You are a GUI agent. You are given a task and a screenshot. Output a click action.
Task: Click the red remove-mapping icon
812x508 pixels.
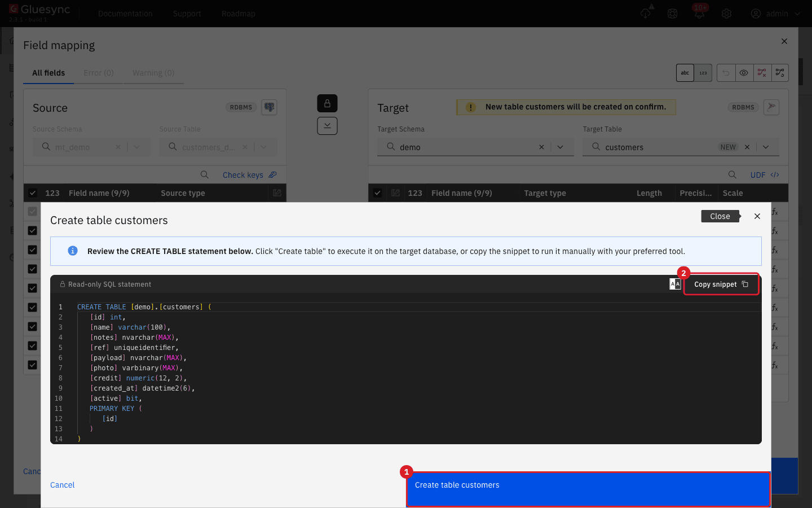pyautogui.click(x=762, y=73)
